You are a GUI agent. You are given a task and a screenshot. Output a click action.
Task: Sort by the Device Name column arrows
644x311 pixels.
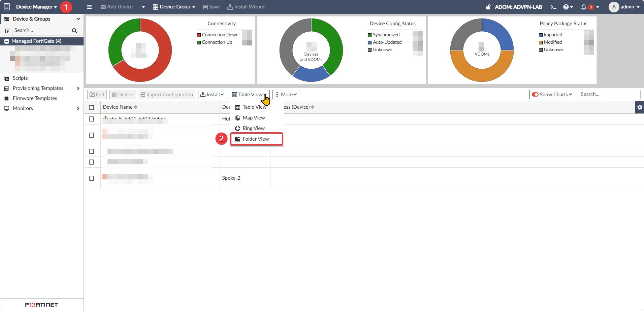click(136, 107)
